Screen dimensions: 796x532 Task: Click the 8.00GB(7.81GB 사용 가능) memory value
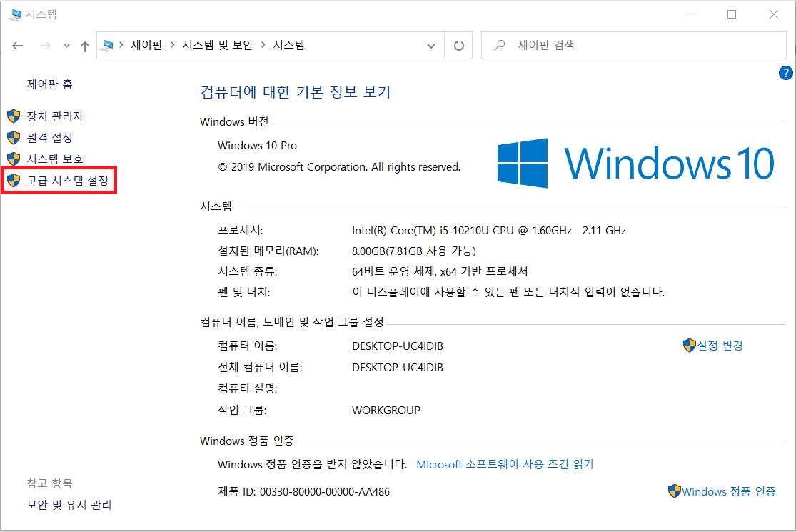click(x=414, y=251)
